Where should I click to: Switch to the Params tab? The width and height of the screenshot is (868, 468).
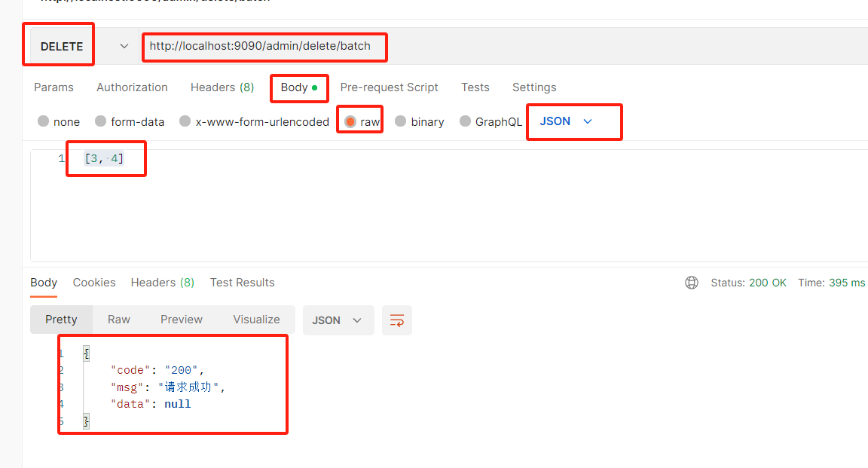53,87
